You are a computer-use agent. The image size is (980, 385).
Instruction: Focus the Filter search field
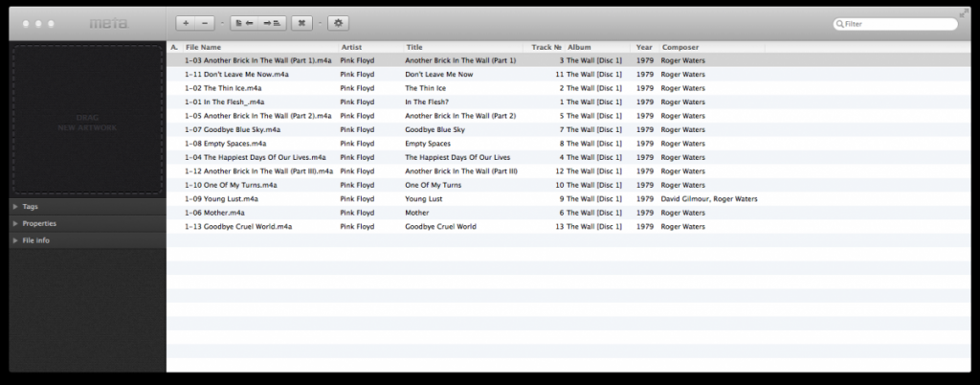(x=898, y=23)
